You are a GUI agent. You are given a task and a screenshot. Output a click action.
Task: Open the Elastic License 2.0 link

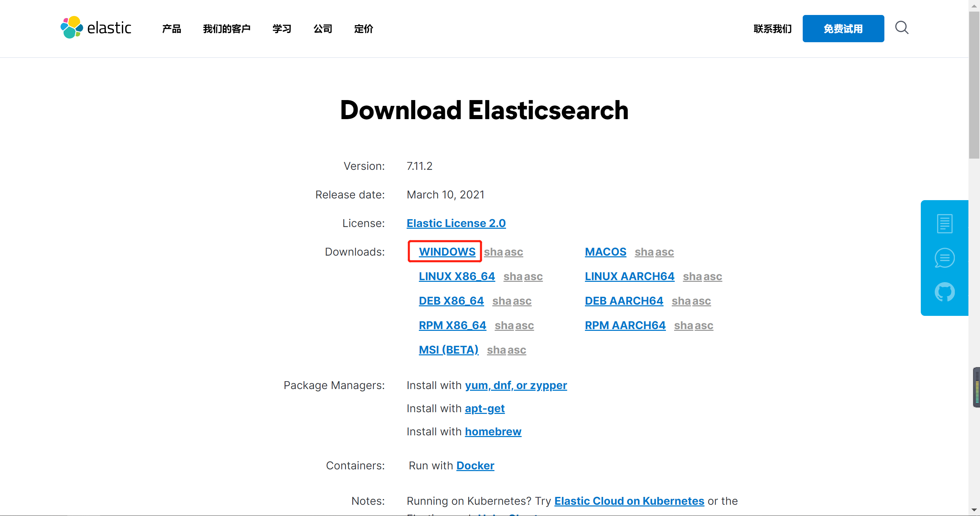click(456, 223)
